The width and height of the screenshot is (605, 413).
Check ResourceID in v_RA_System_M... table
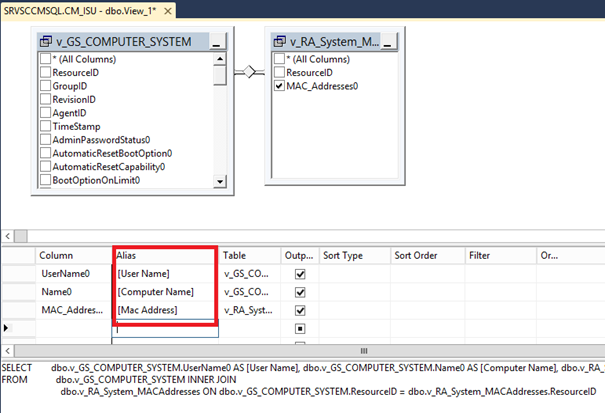pos(279,72)
